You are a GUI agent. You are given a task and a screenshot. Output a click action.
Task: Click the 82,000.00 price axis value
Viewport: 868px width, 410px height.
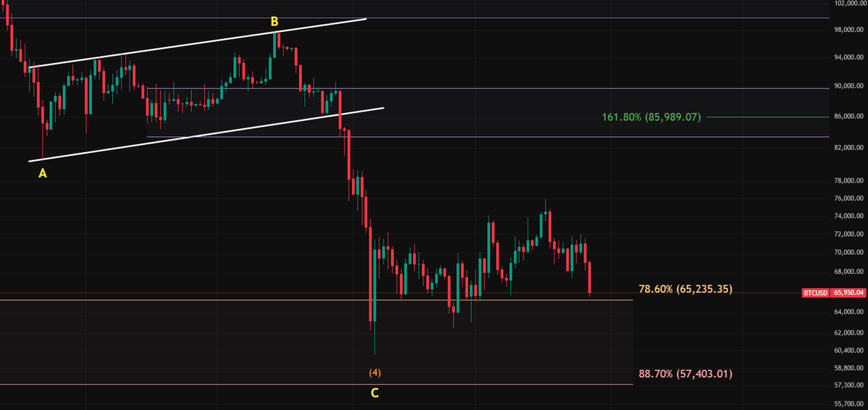848,147
